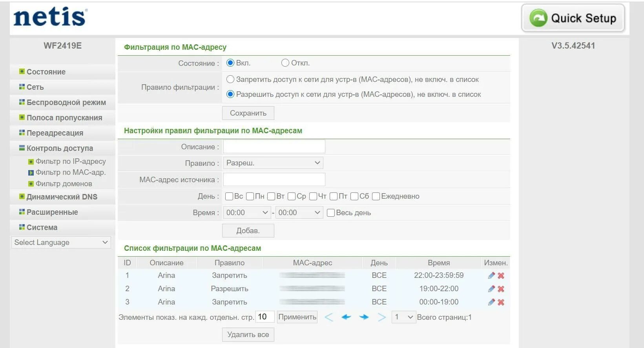This screenshot has width=644, height=348.
Task: Open the page number dropdown
Action: point(404,317)
